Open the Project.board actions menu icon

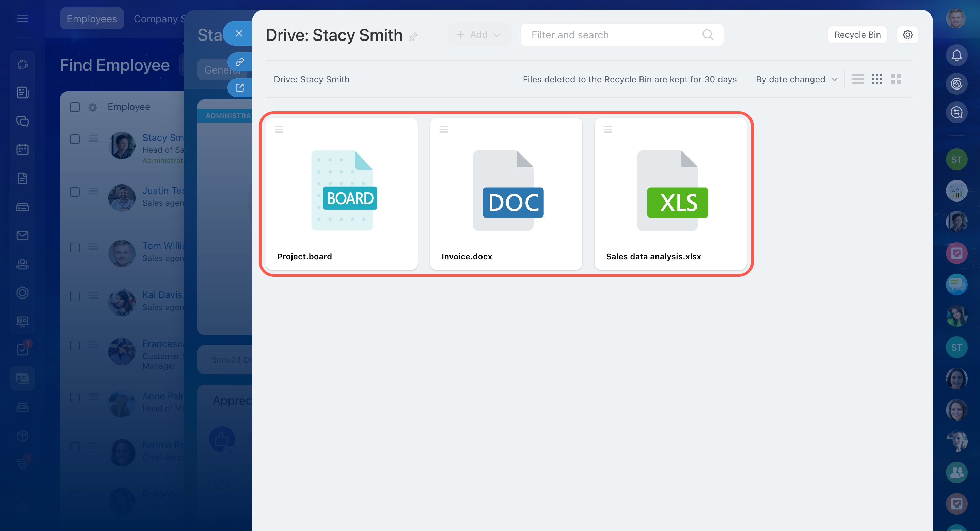[x=279, y=129]
